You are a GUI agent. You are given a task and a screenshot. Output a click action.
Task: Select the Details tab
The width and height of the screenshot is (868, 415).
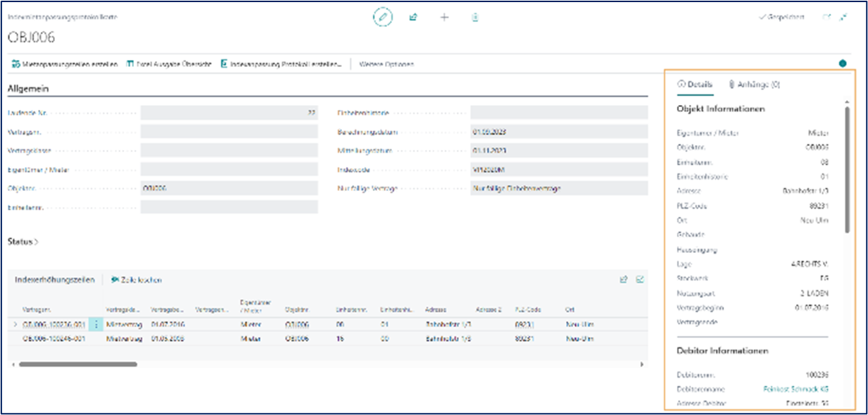click(x=695, y=85)
